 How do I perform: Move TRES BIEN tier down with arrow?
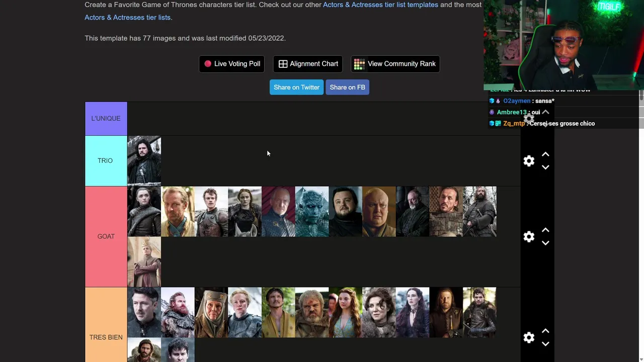click(545, 344)
